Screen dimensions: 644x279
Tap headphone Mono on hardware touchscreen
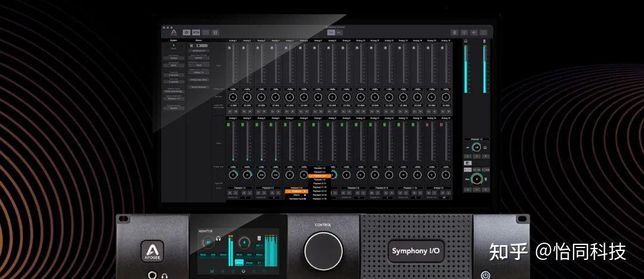coord(222,255)
